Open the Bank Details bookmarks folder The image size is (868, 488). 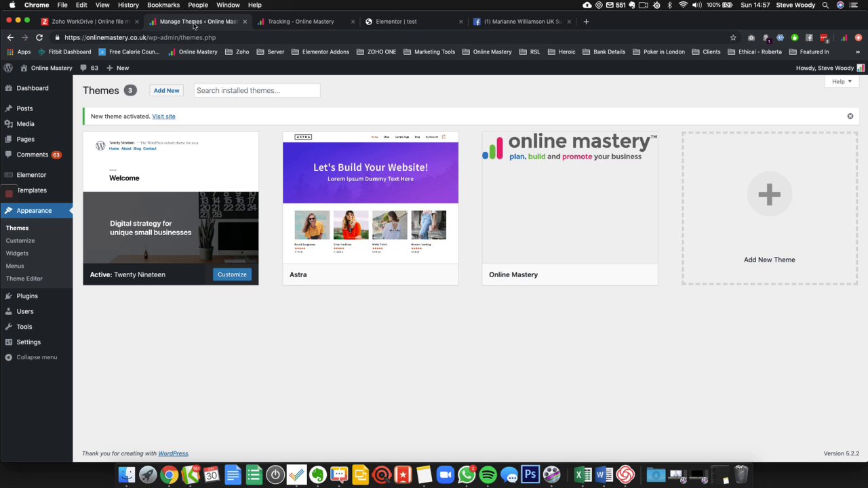604,52
